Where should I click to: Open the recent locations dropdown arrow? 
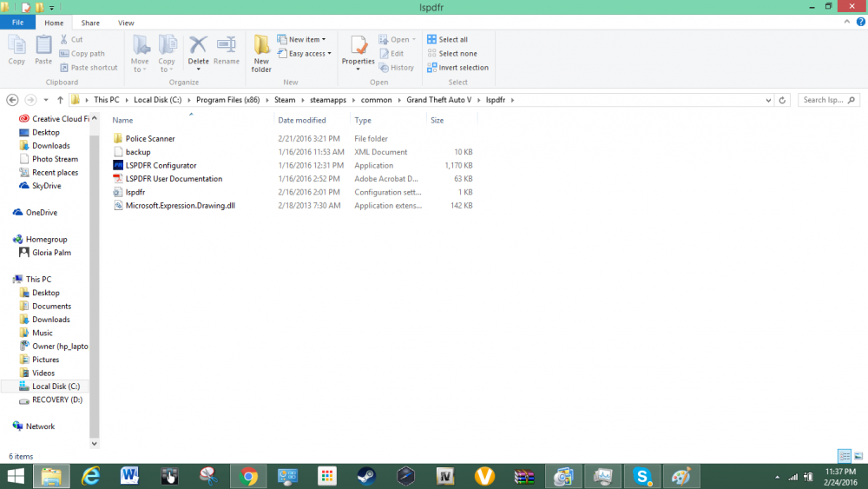click(x=46, y=100)
